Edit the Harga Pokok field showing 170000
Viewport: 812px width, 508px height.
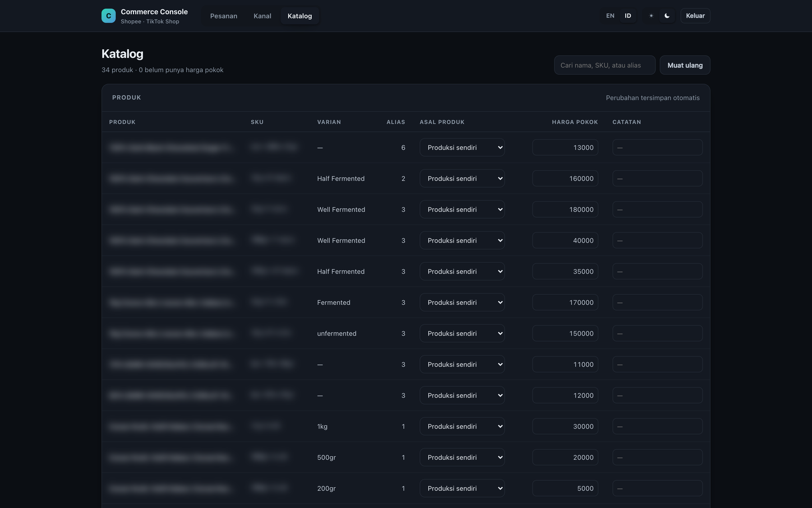565,303
